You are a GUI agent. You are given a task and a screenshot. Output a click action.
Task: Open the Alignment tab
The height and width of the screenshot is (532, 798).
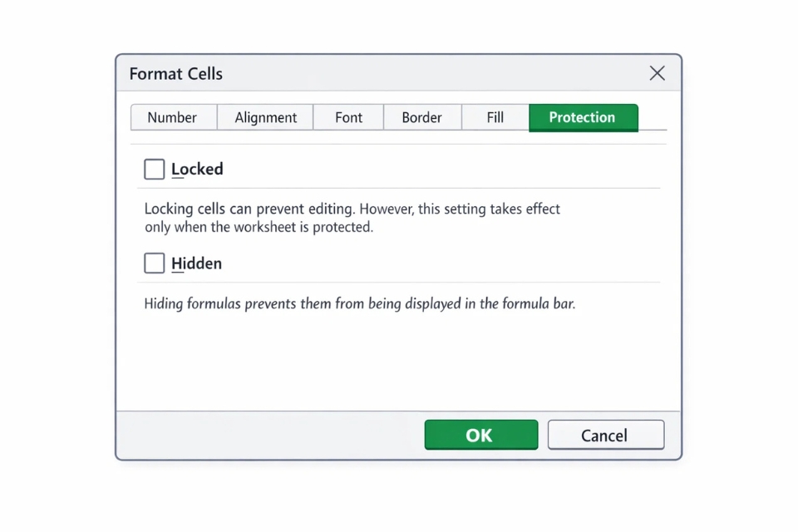(265, 117)
